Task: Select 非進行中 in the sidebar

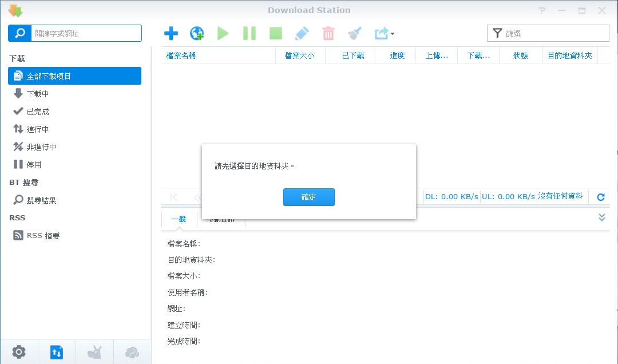Action: (x=74, y=147)
